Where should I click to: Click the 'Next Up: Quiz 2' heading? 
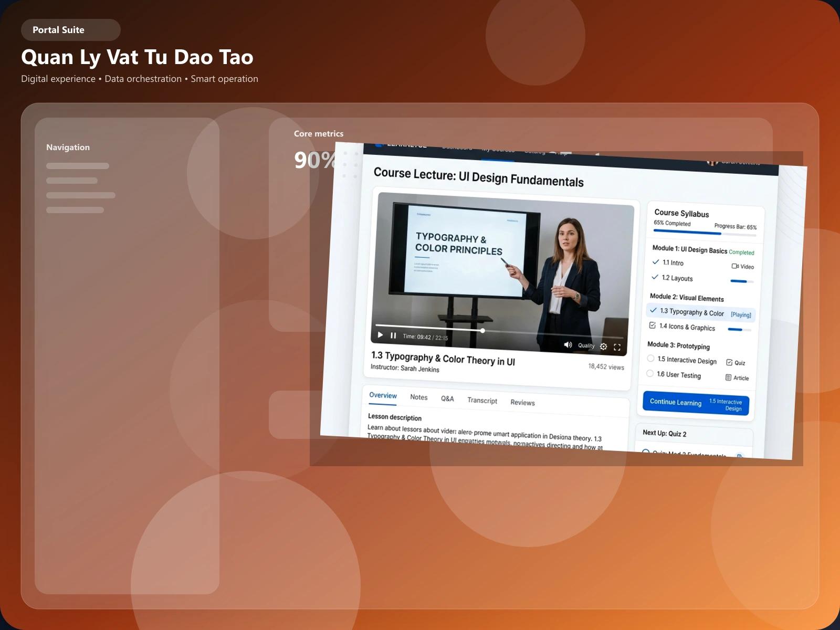click(665, 433)
